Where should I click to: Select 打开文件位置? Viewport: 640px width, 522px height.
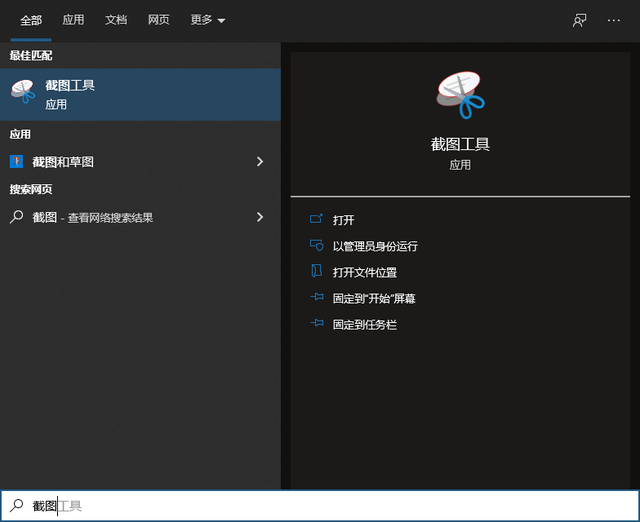point(365,272)
